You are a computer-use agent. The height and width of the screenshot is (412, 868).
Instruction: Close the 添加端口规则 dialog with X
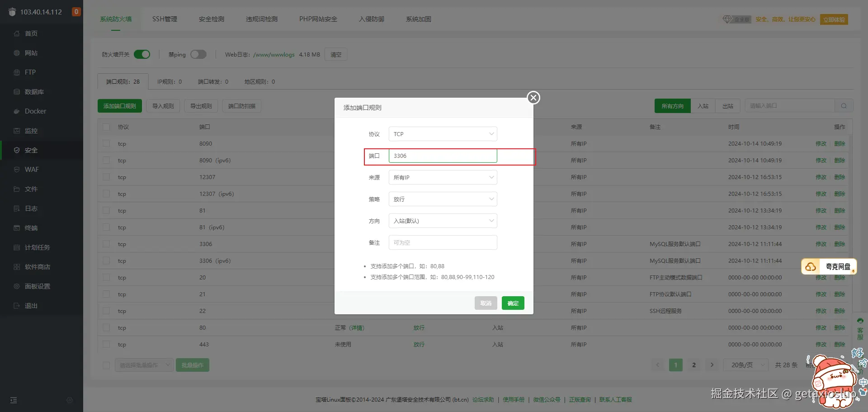533,98
